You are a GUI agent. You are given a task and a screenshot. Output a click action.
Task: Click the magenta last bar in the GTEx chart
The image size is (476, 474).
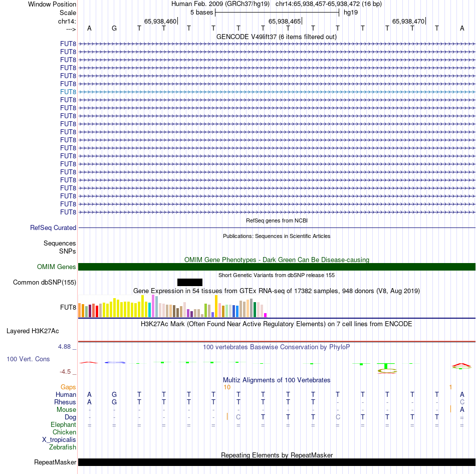pos(266,315)
